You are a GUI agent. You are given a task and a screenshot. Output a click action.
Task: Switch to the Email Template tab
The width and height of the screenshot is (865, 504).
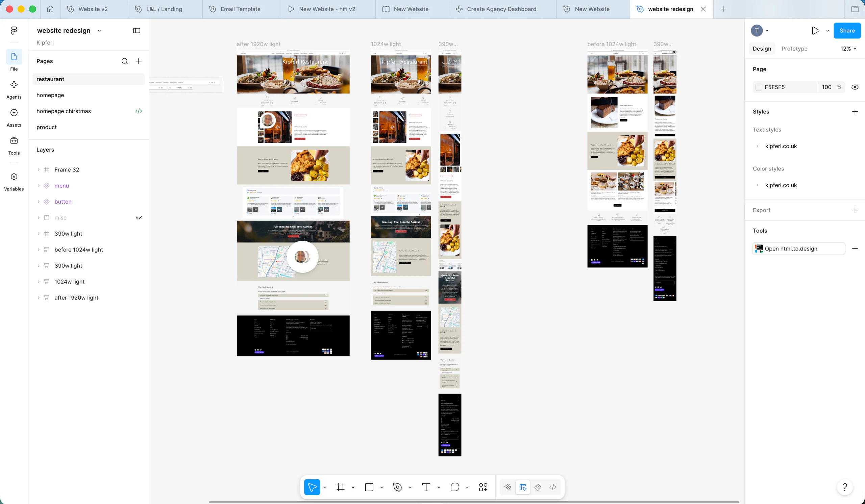241,9
